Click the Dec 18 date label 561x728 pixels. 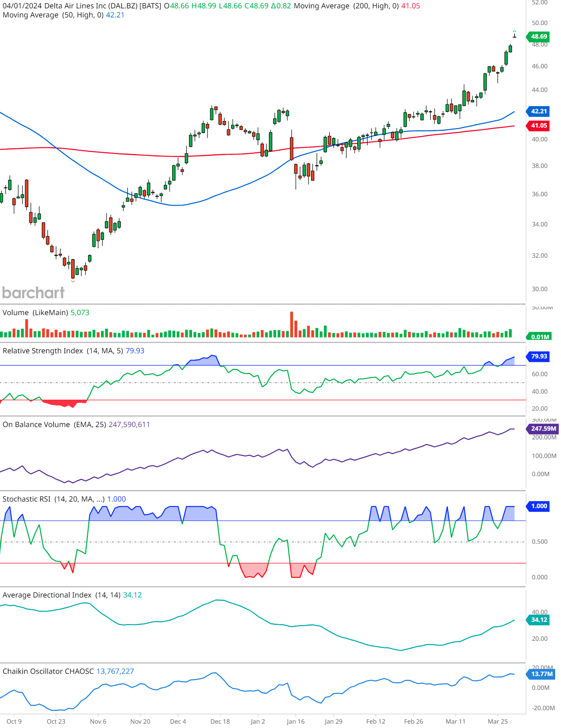pyautogui.click(x=220, y=721)
